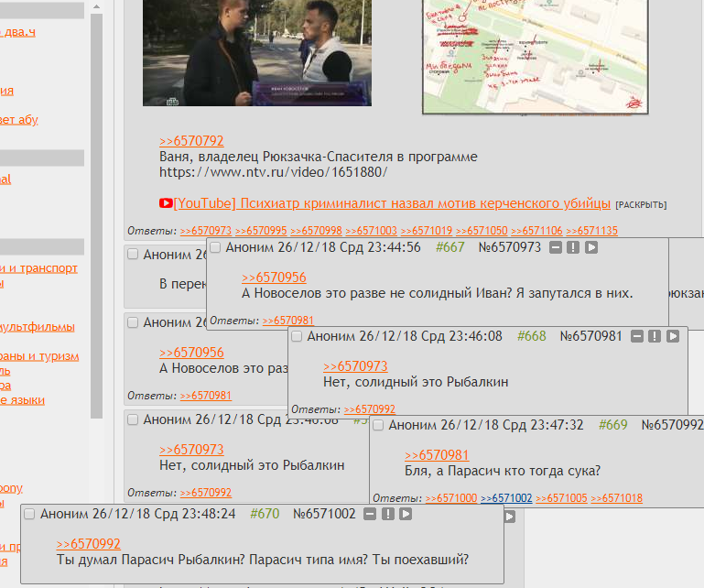The image size is (704, 588).
Task: Click the play arrow icon on post #667
Action: (591, 247)
